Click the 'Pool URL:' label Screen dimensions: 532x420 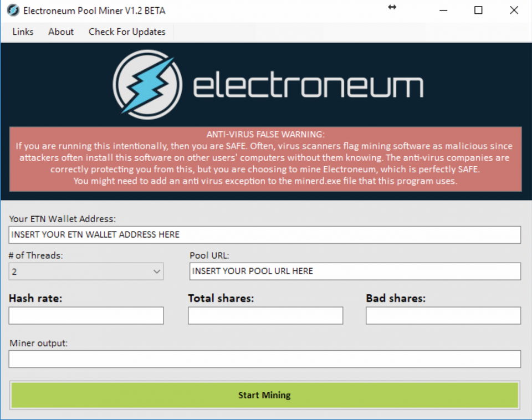tap(209, 255)
